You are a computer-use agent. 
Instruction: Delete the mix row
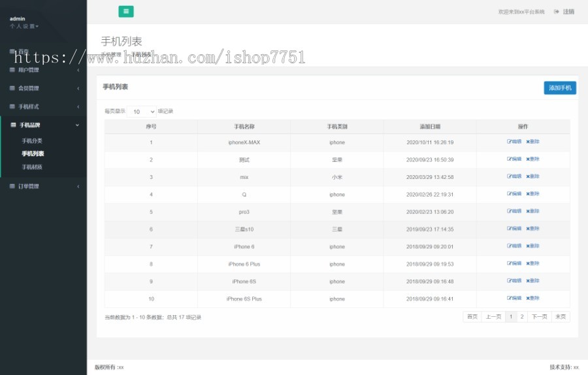(532, 176)
